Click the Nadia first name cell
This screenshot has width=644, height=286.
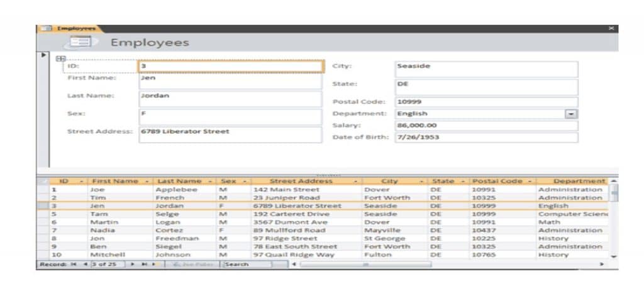pos(120,231)
